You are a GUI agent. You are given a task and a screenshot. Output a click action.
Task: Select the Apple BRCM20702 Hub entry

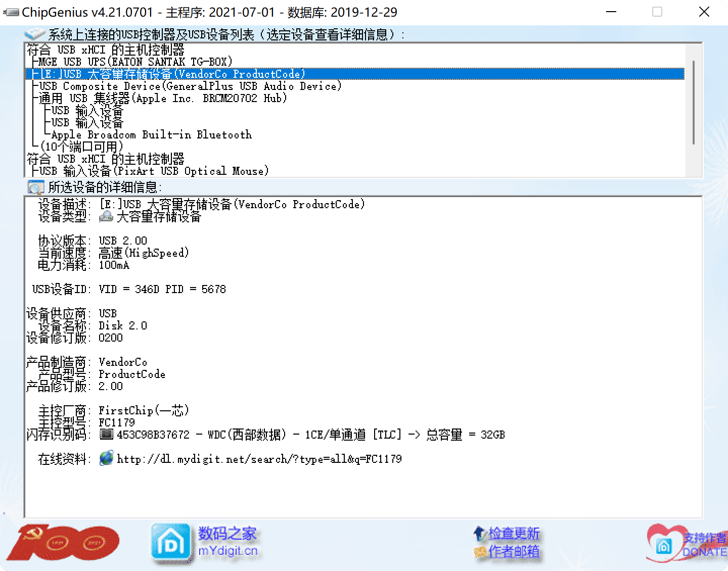[163, 98]
